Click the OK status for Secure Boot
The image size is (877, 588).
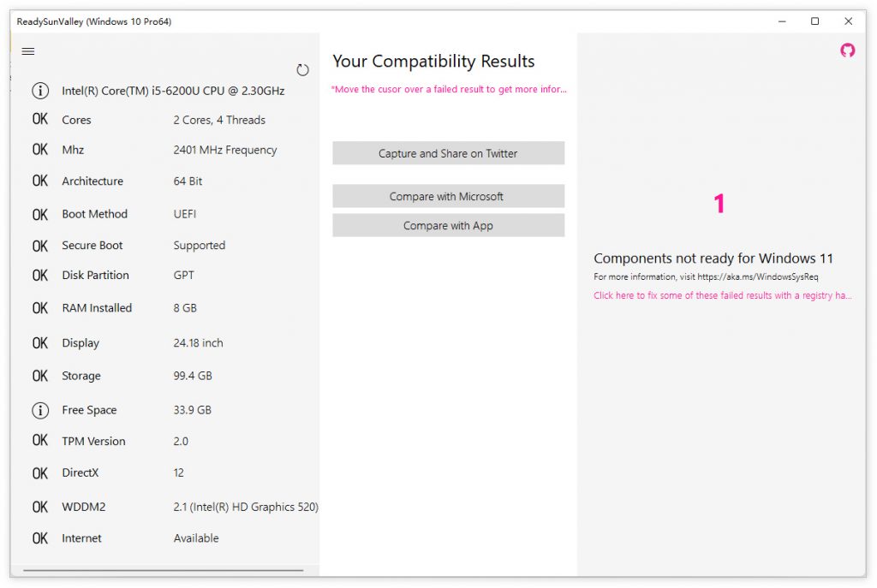click(x=40, y=246)
